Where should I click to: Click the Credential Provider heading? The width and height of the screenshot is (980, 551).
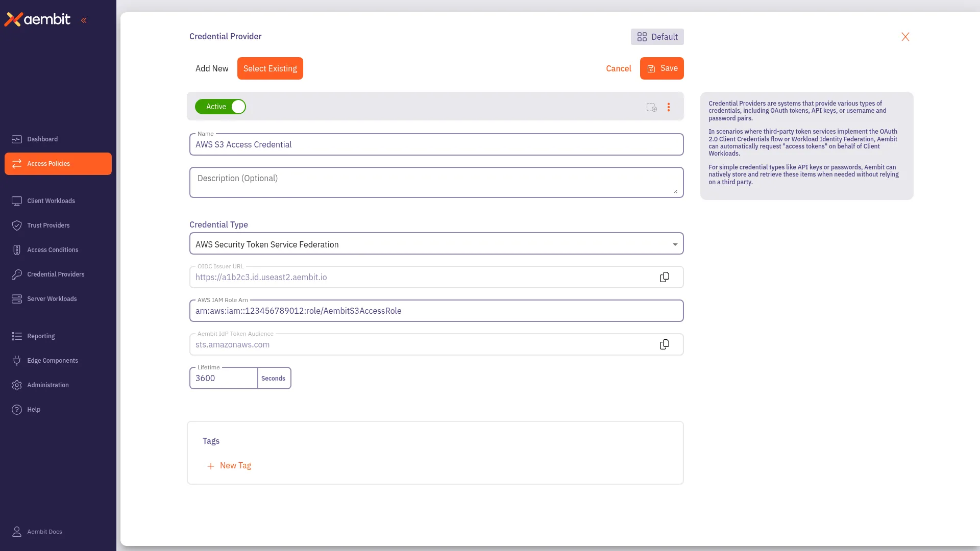(x=225, y=37)
